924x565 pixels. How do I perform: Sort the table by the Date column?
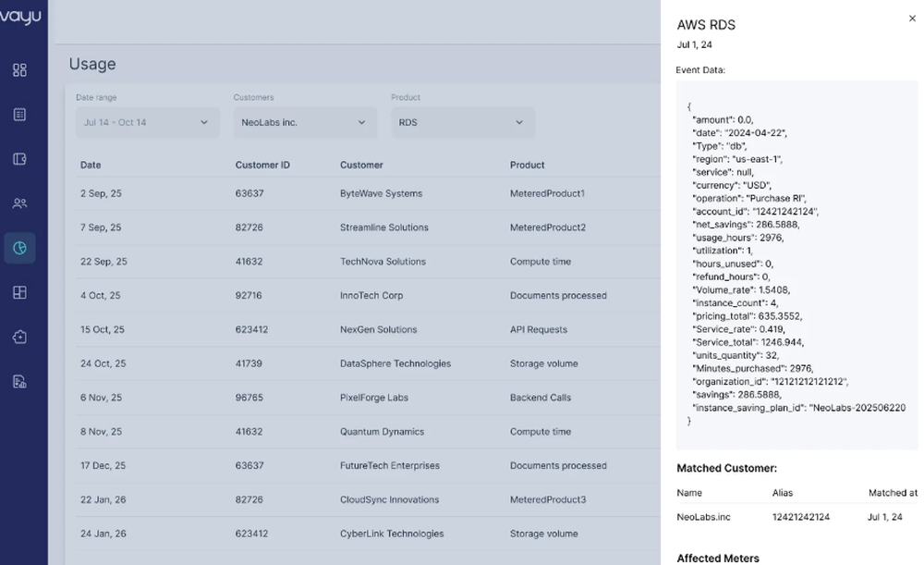click(x=90, y=165)
